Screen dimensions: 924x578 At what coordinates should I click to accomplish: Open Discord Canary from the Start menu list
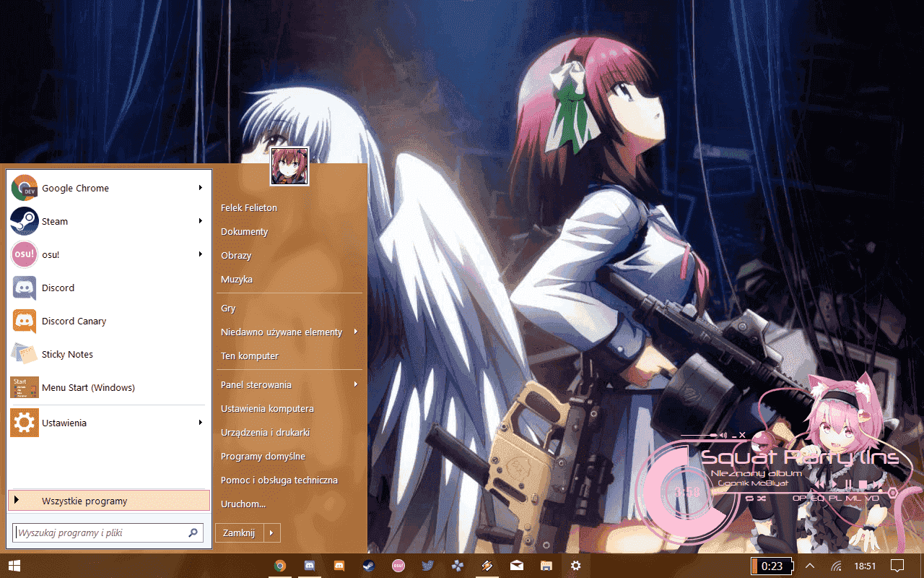(x=109, y=321)
